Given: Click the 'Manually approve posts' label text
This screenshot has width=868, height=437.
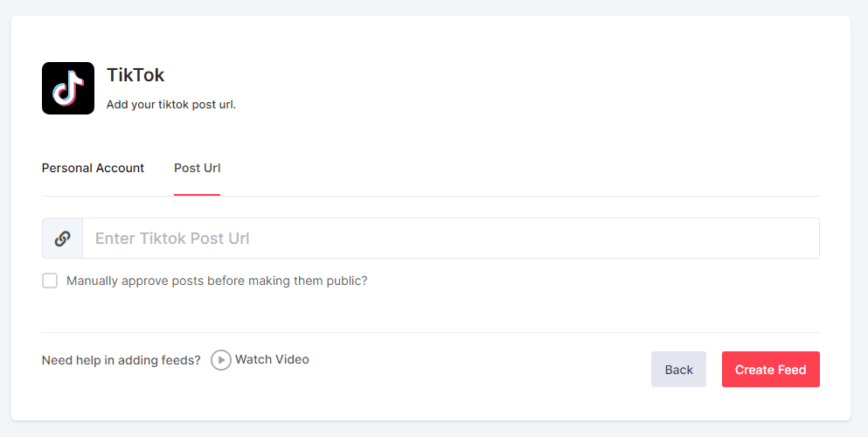Looking at the screenshot, I should click(217, 281).
